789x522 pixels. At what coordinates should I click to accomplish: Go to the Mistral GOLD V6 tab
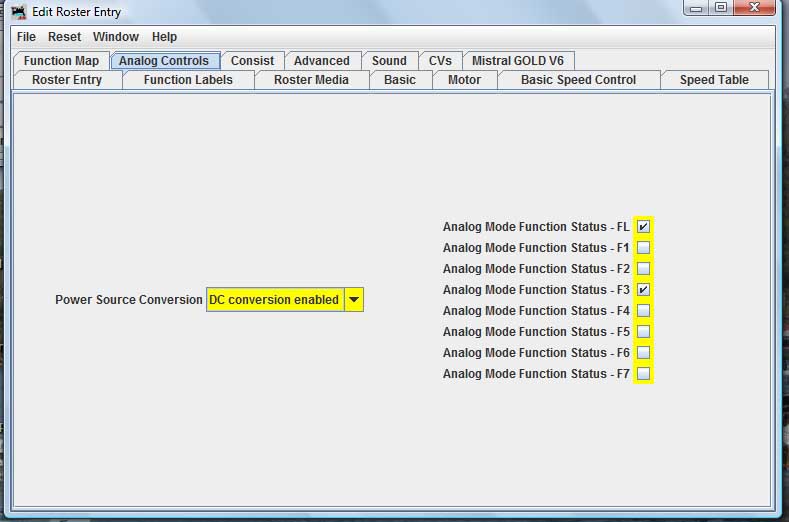(x=518, y=61)
